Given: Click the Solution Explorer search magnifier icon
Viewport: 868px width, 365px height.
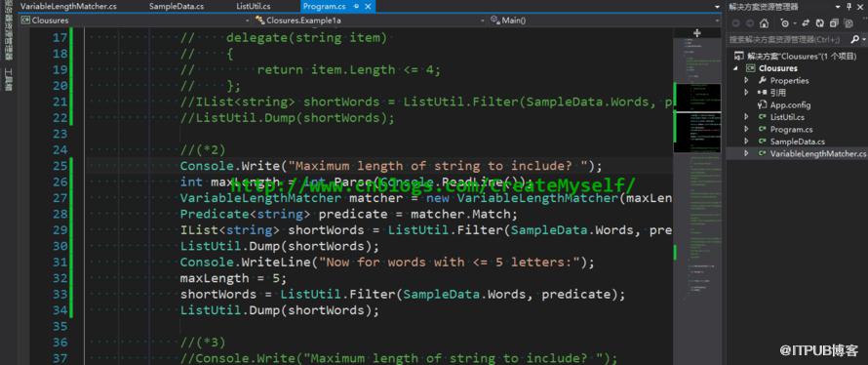Looking at the screenshot, I should click(x=855, y=39).
